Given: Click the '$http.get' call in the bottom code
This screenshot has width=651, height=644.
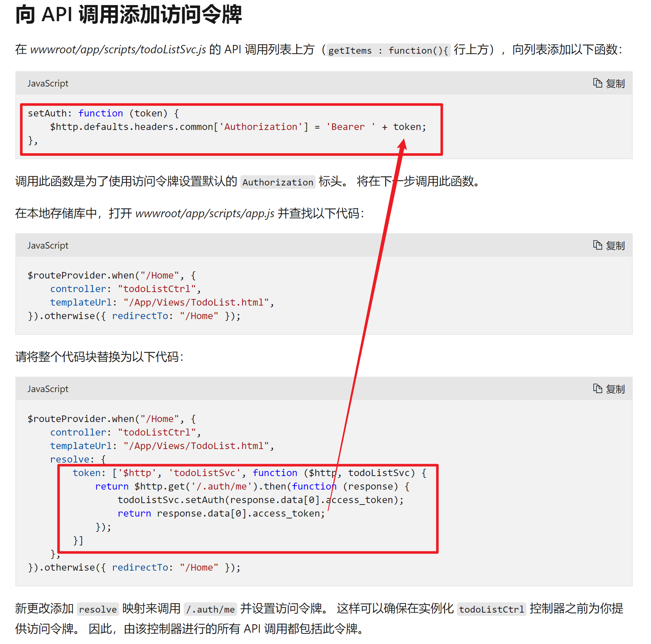Looking at the screenshot, I should click(160, 487).
